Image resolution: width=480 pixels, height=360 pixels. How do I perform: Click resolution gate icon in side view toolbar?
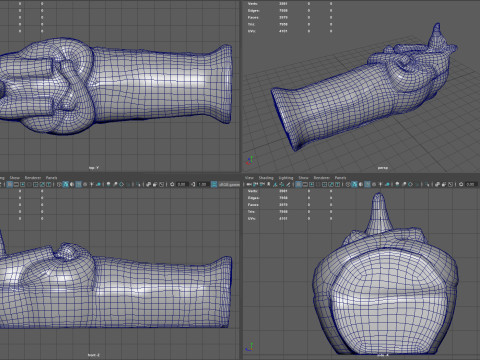[311, 184]
